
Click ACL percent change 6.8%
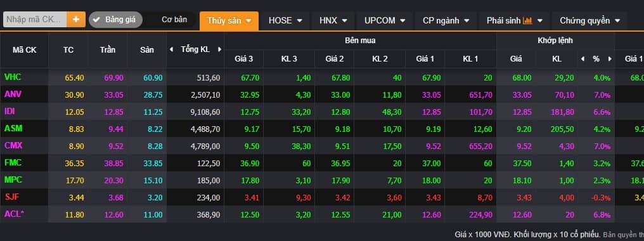[602, 214]
